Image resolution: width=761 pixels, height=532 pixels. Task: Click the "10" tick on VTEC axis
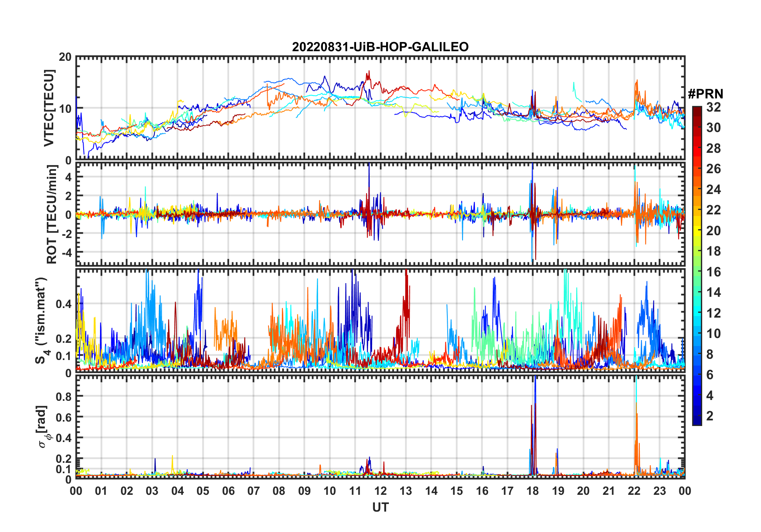[x=65, y=108]
